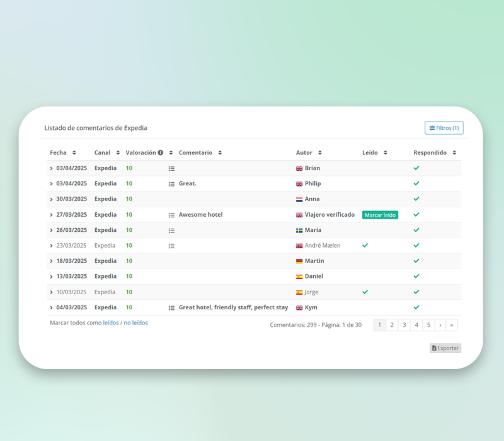The image size is (504, 441).
Task: Expand the Maria review row
Action: point(51,230)
